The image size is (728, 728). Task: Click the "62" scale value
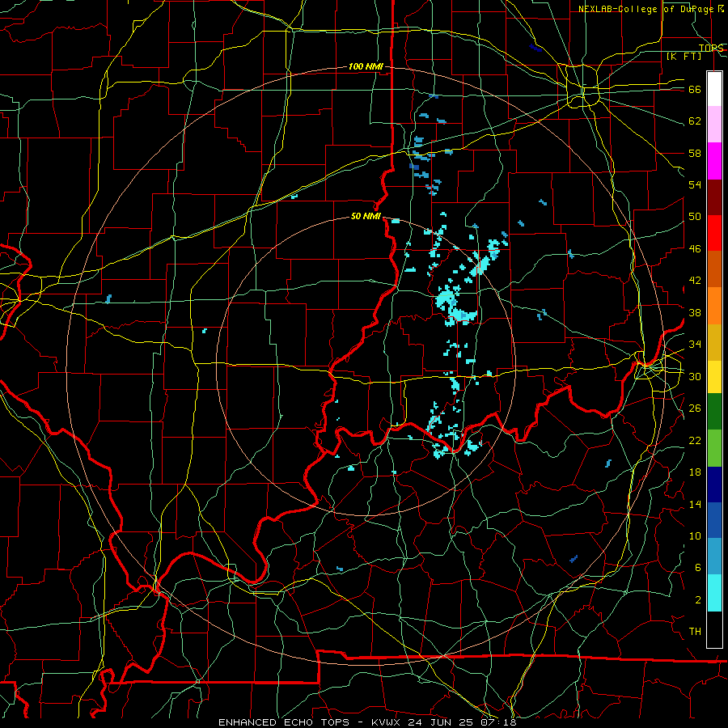point(695,121)
